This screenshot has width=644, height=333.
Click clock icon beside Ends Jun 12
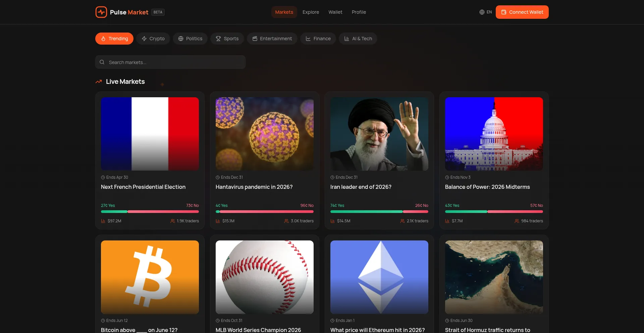coord(103,321)
